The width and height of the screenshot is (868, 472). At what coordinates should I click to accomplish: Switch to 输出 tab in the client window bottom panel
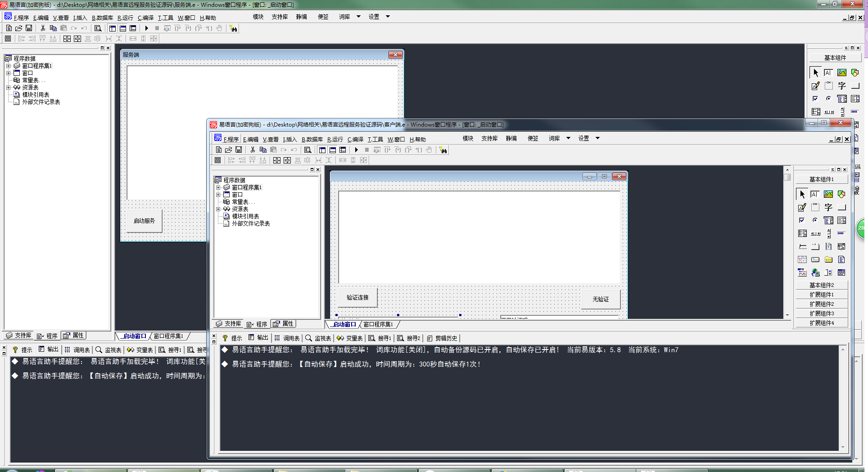pos(258,338)
